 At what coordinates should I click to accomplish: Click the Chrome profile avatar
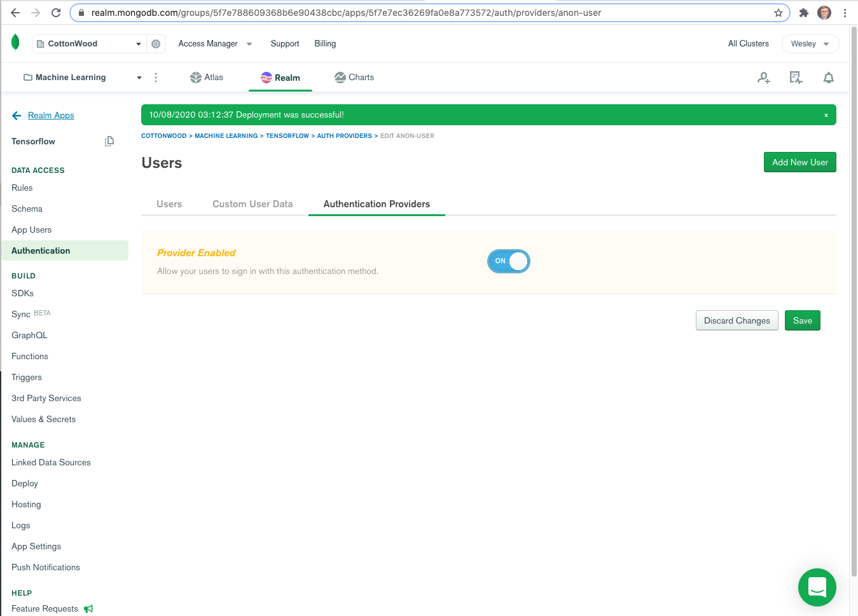click(824, 13)
